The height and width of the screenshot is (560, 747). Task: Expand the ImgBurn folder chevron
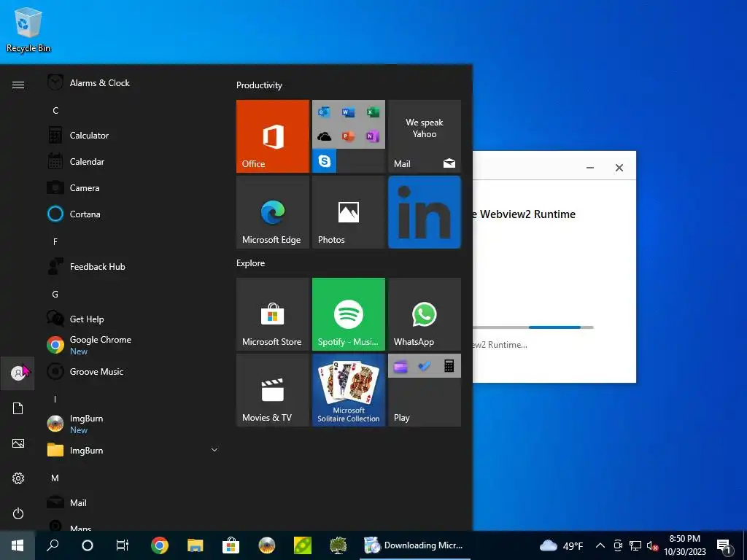[214, 450]
